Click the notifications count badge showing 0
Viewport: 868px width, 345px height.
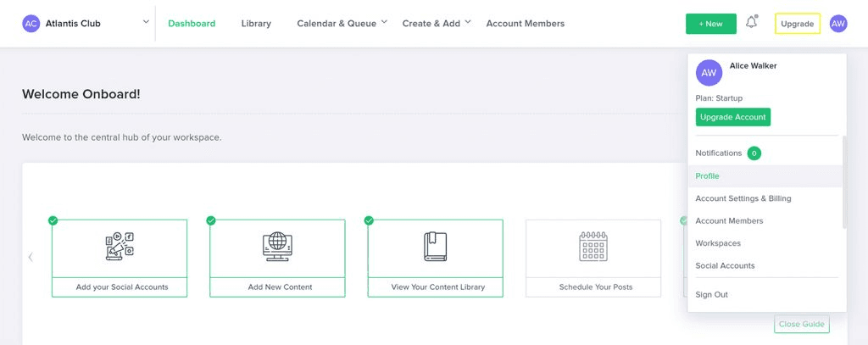pyautogui.click(x=754, y=153)
